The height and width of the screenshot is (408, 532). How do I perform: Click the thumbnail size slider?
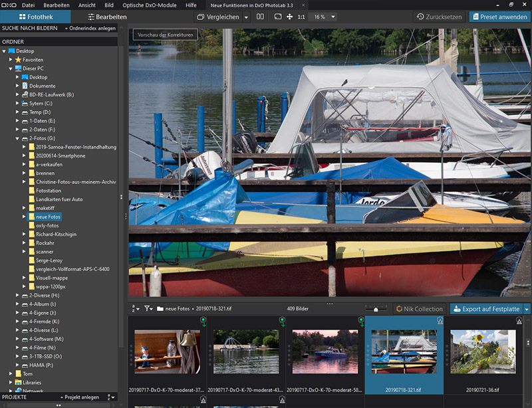tap(376, 309)
